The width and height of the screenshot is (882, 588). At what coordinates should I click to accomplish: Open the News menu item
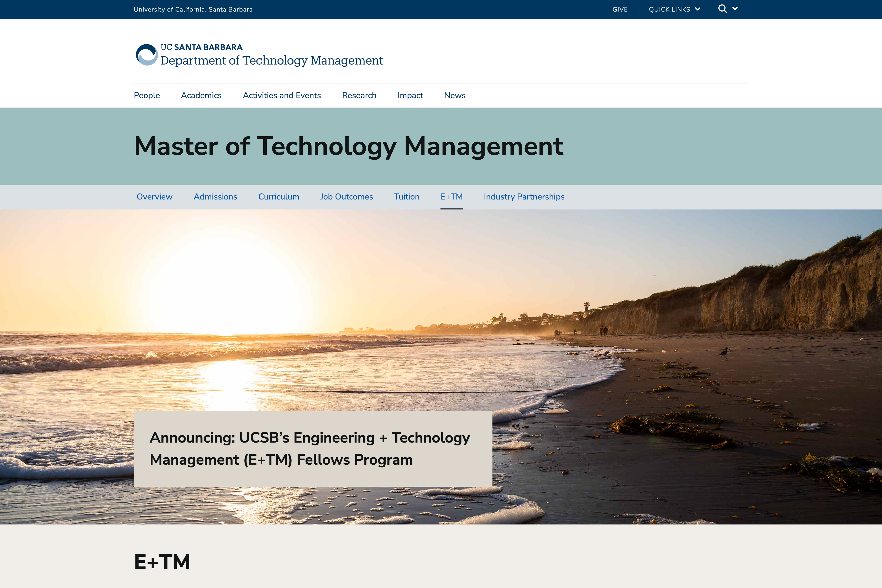coord(454,95)
